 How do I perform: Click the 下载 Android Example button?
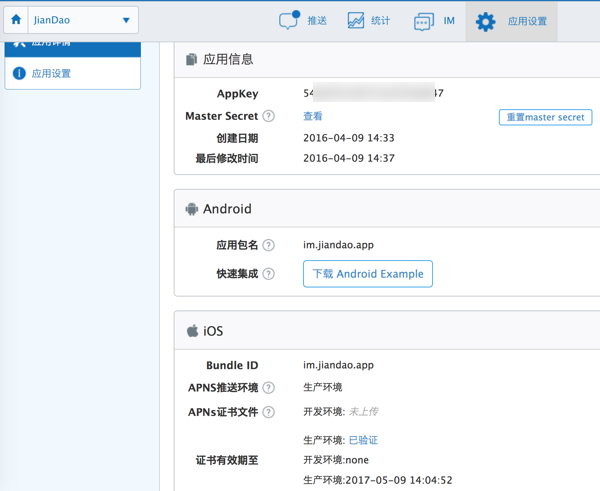click(368, 274)
